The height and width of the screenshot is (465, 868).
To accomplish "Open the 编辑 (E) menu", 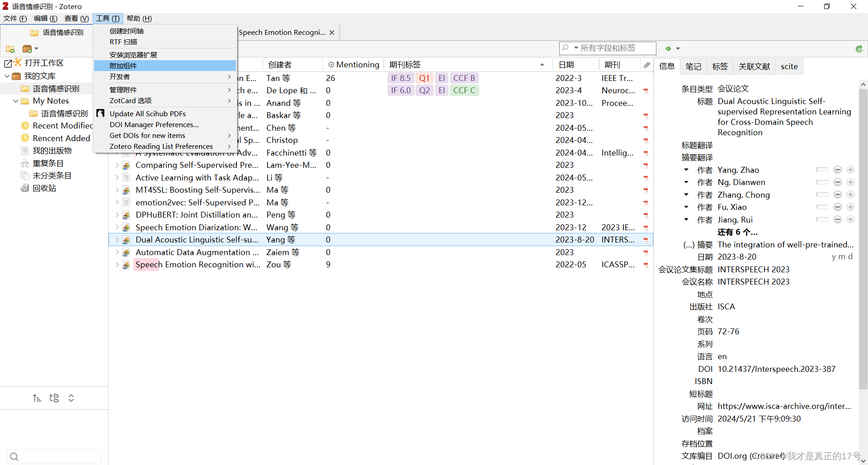I will tap(45, 19).
